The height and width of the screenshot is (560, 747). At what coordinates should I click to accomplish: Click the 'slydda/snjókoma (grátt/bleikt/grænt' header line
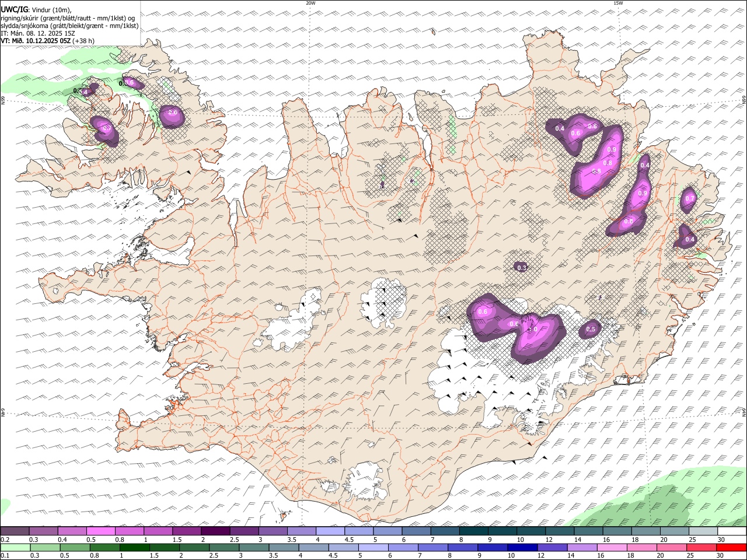[70, 26]
